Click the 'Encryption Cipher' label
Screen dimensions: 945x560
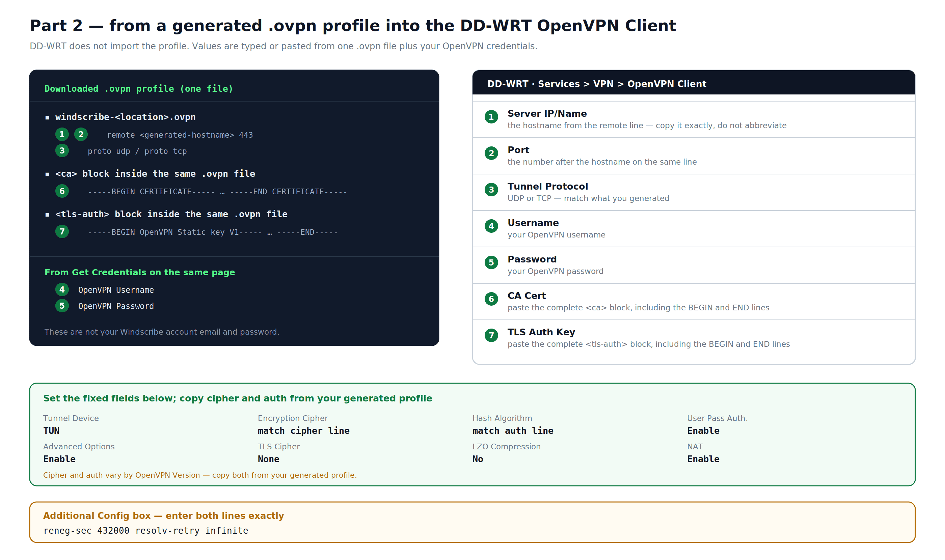(293, 418)
